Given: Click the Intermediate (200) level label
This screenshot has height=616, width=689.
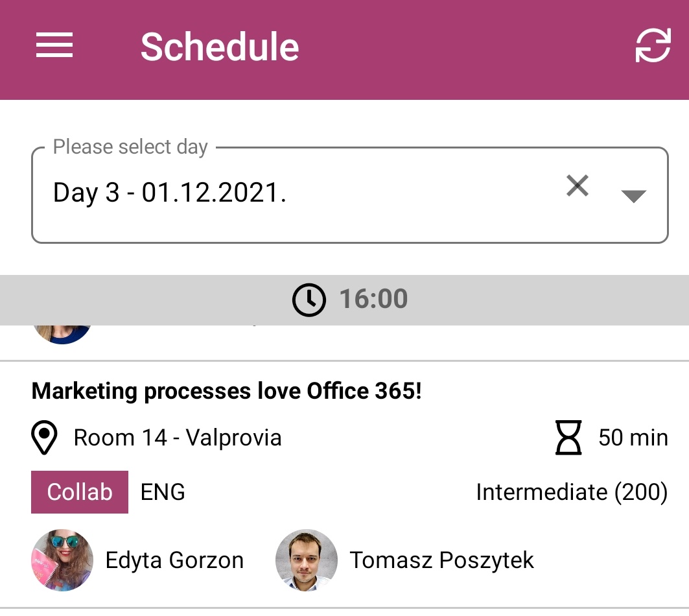Looking at the screenshot, I should pyautogui.click(x=572, y=493).
